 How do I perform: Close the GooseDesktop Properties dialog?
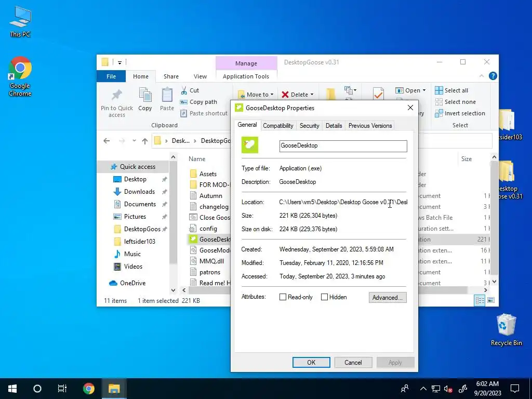click(410, 108)
